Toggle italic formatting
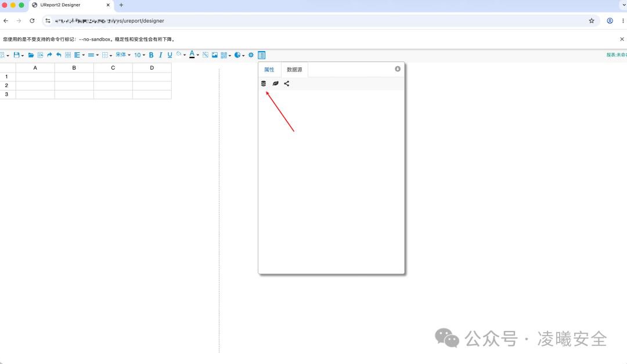This screenshot has width=627, height=364. click(x=161, y=55)
